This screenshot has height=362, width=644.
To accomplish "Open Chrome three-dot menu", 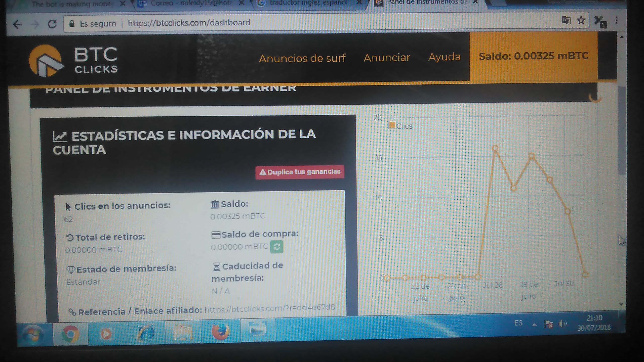I will click(x=616, y=20).
